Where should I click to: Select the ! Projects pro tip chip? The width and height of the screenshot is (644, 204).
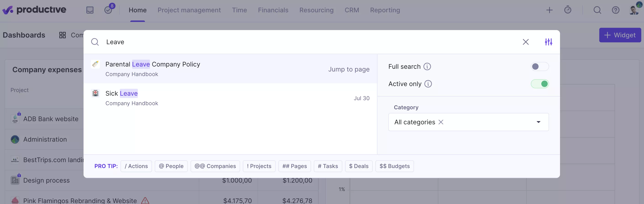tap(259, 166)
